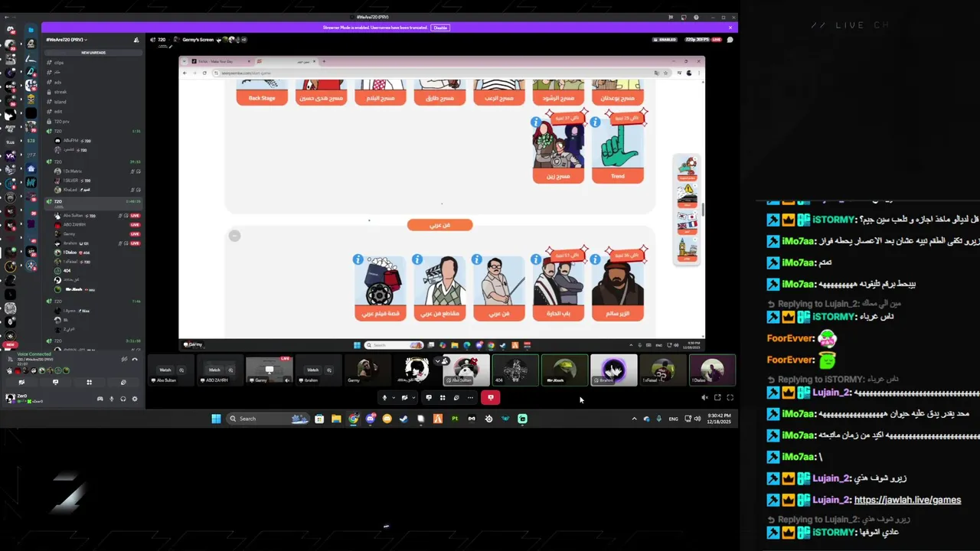Open info icon on الزير سالم card
This screenshot has height=551, width=980.
pyautogui.click(x=595, y=259)
